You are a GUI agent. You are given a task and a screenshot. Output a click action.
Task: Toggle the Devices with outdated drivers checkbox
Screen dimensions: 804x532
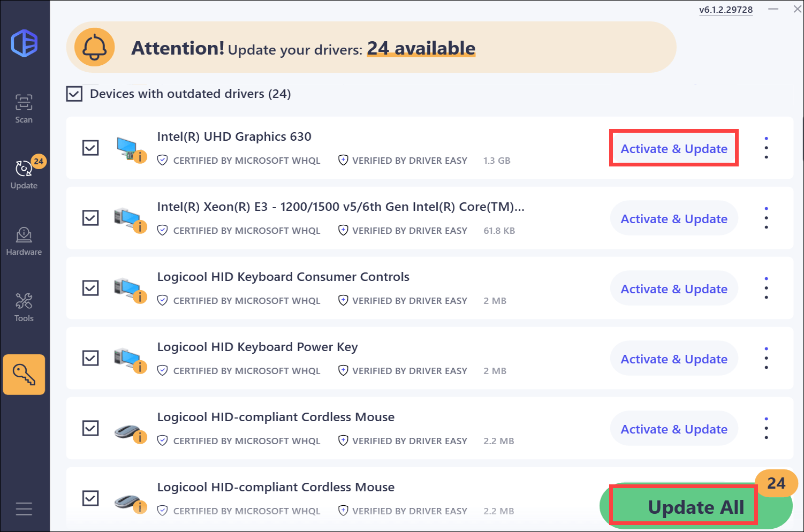(x=74, y=94)
